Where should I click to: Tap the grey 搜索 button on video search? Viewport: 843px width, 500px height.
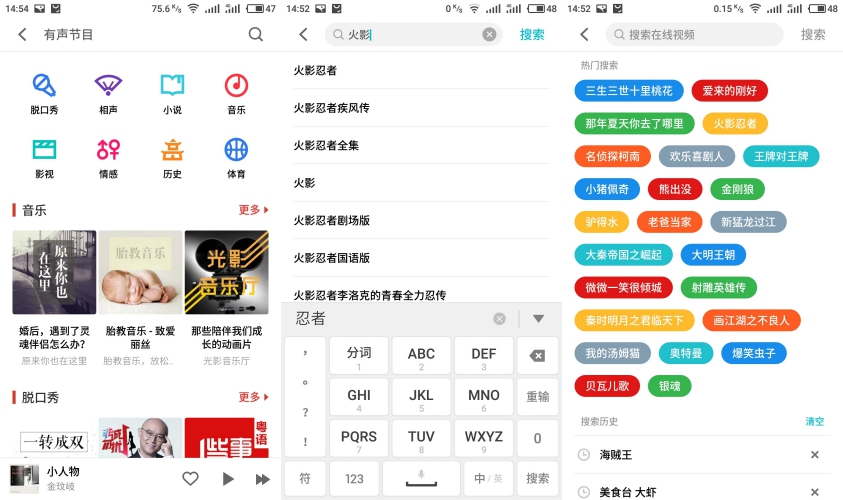[x=813, y=35]
